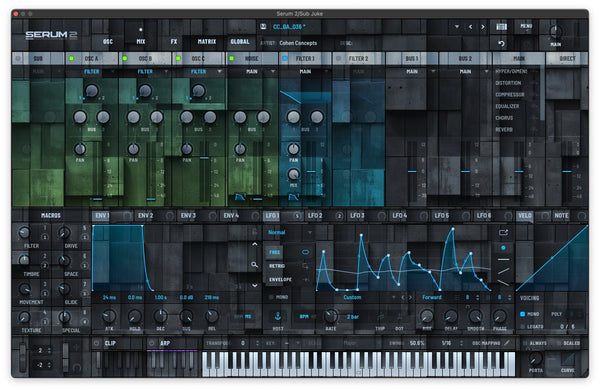Select the LFO 2 tab
The height and width of the screenshot is (391, 600).
(x=315, y=215)
